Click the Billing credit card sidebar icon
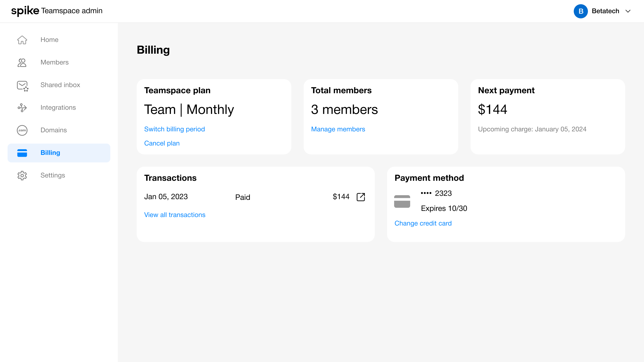The image size is (644, 362). pyautogui.click(x=22, y=153)
